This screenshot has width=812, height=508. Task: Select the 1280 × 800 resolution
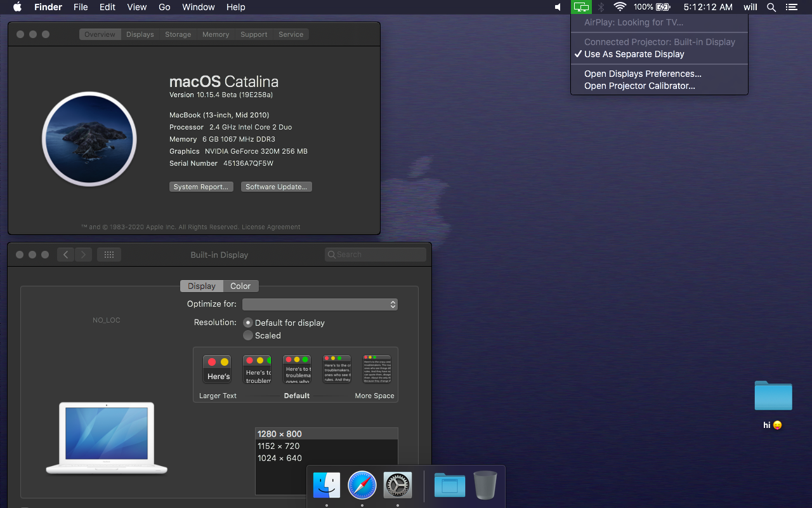pyautogui.click(x=327, y=434)
